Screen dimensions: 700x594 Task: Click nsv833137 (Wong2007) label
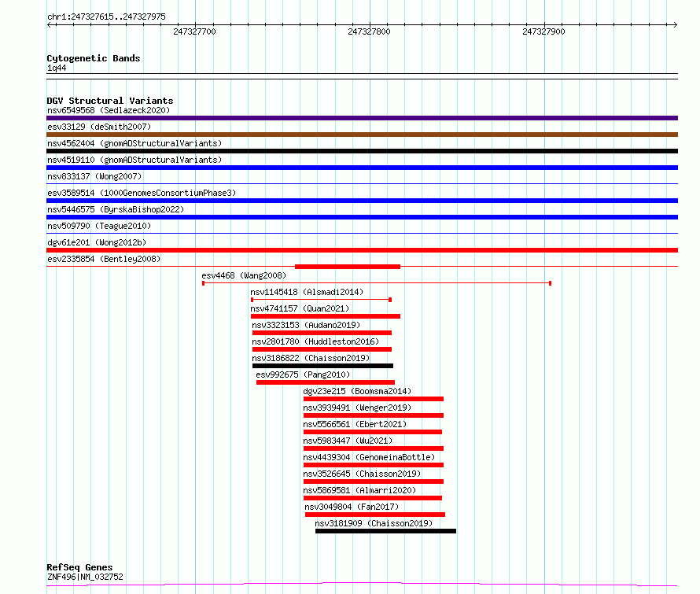point(94,176)
